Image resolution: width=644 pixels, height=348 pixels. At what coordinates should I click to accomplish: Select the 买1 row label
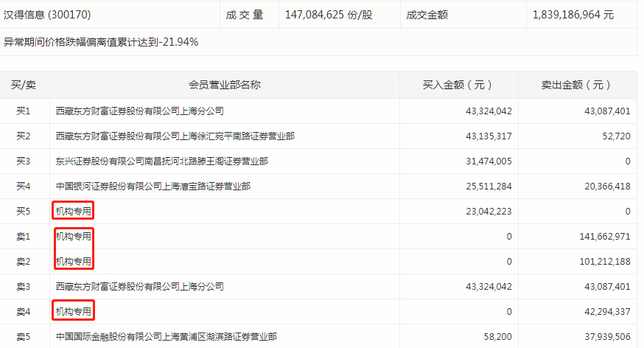click(x=24, y=111)
